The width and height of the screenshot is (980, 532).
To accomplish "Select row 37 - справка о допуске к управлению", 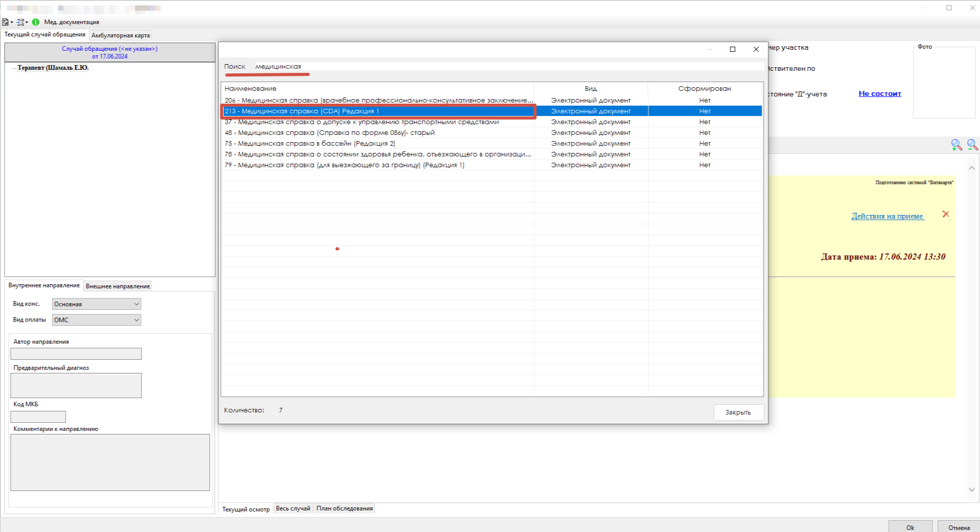I will [x=492, y=122].
